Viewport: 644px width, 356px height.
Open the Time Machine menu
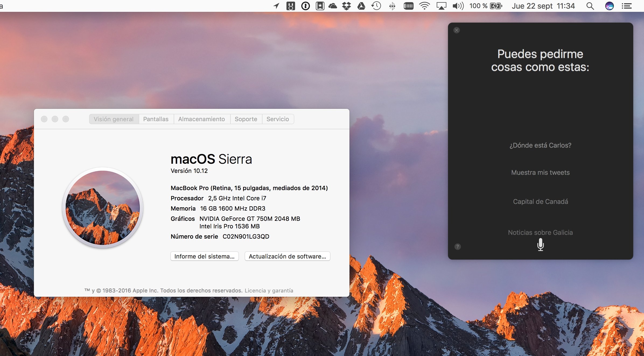[x=376, y=6]
